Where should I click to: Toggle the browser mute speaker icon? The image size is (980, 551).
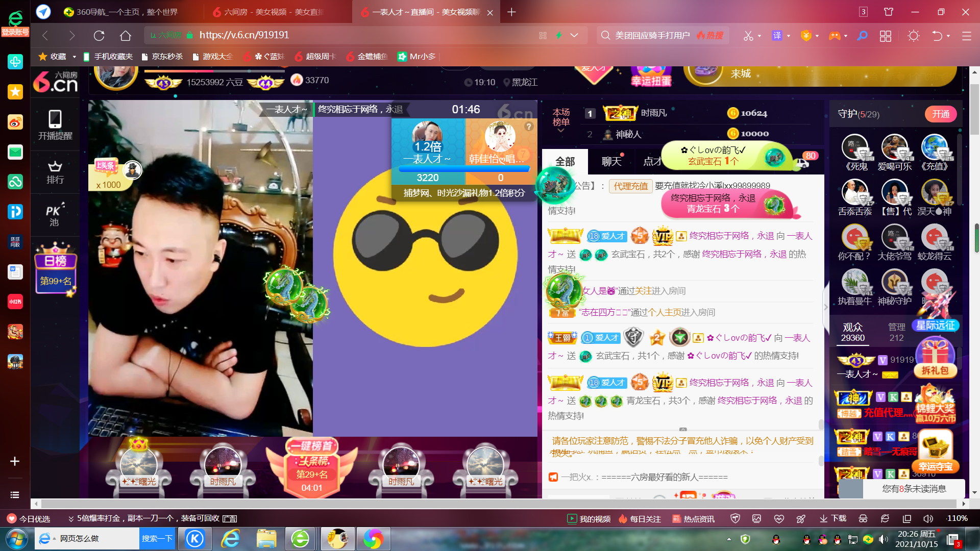pyautogui.click(x=928, y=519)
